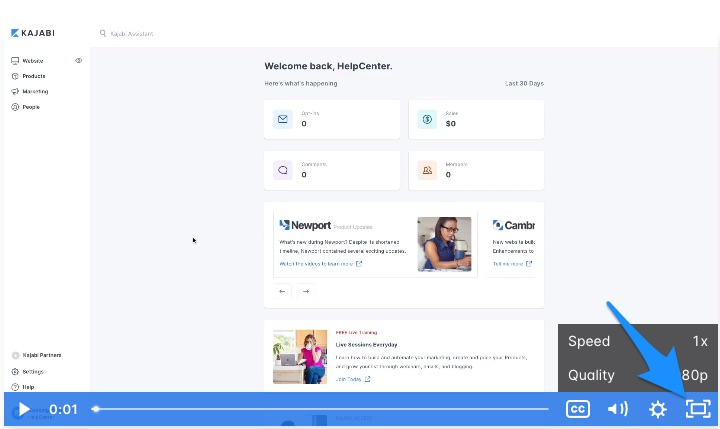Open the Speed 1x setting

pos(638,341)
